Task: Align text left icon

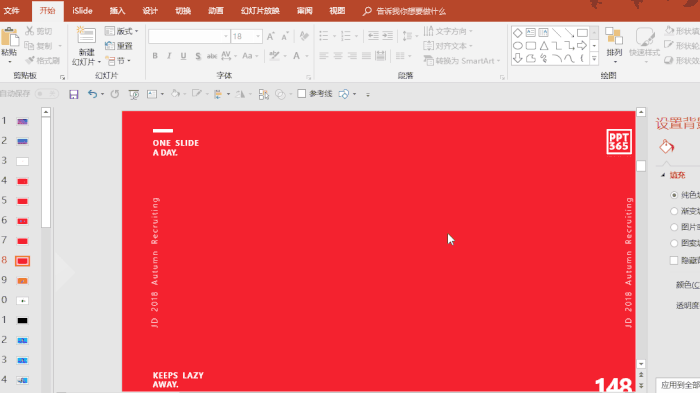Action: point(324,56)
